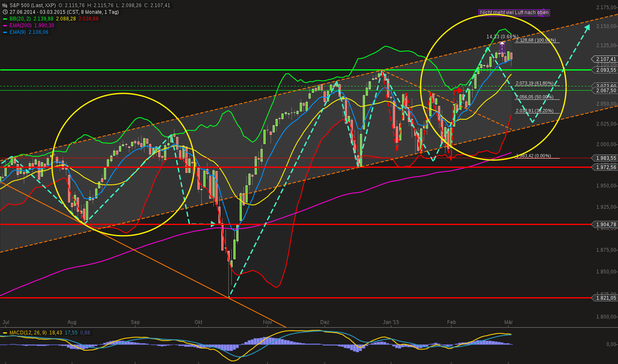Click the MACD signal value 17,55
The width and height of the screenshot is (618, 364).
tap(71, 333)
